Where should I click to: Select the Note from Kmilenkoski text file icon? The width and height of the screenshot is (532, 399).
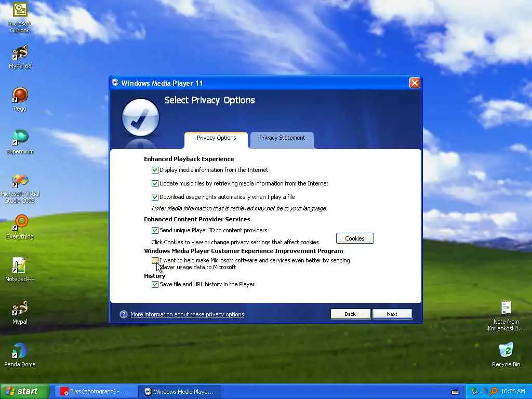coord(506,316)
